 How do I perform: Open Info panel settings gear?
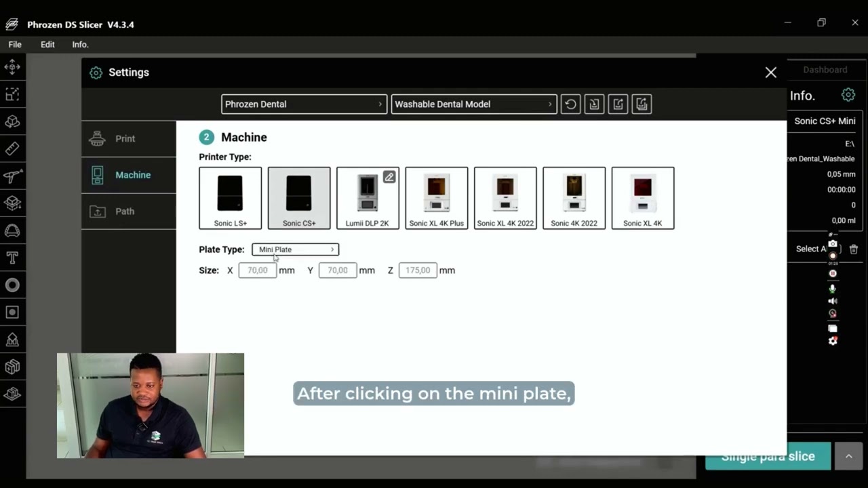coord(848,95)
